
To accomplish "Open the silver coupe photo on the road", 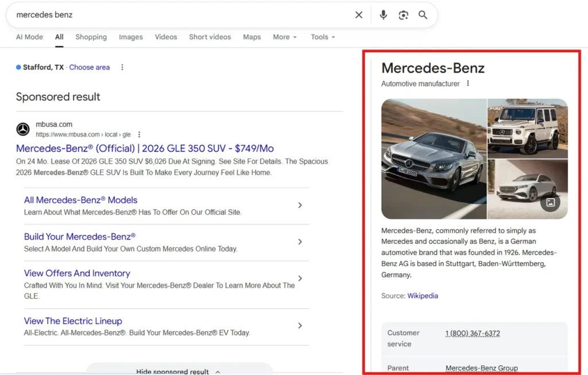I will pos(434,159).
